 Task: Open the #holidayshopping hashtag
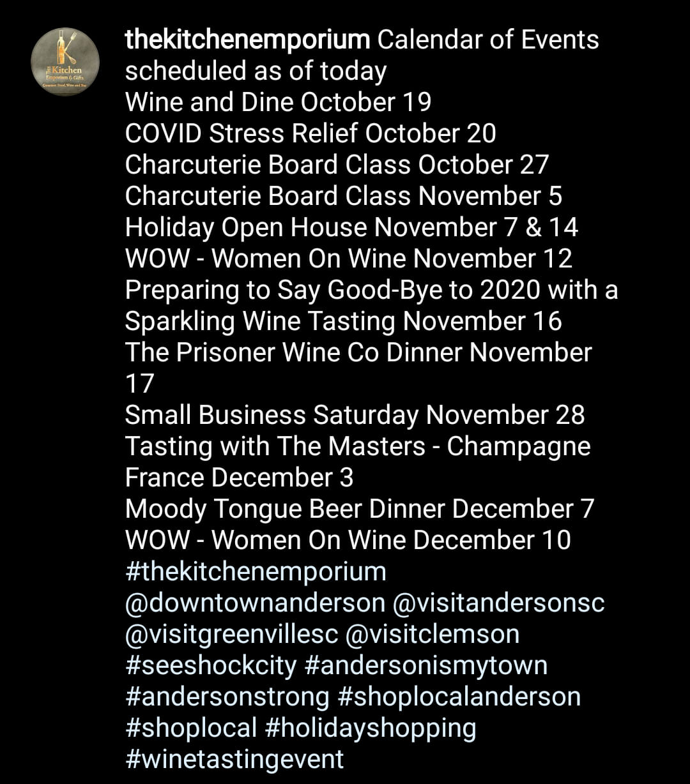[370, 728]
